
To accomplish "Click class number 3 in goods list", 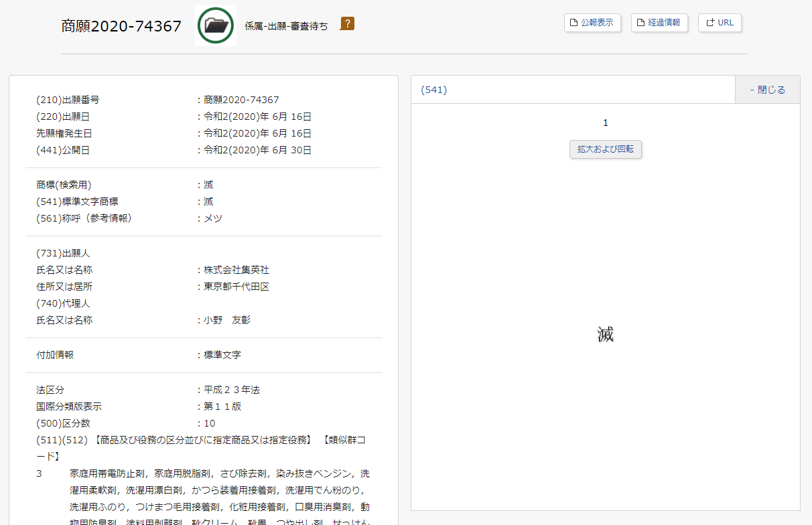I will tap(40, 473).
